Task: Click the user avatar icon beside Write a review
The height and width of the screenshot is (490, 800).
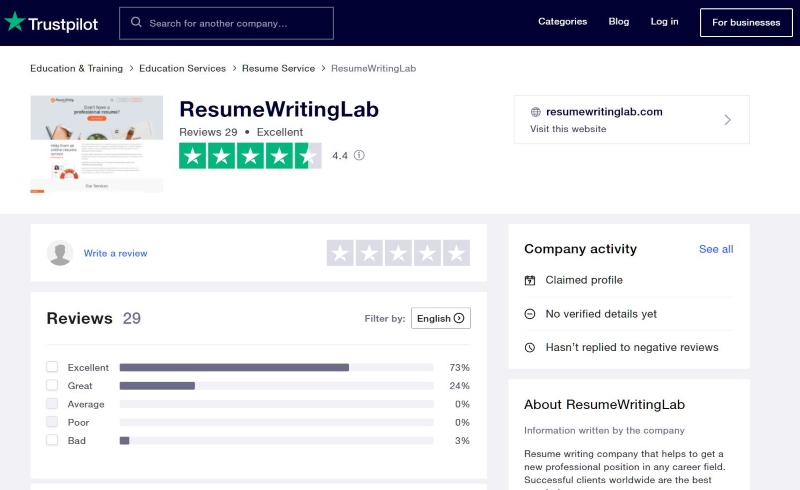Action: pos(60,253)
